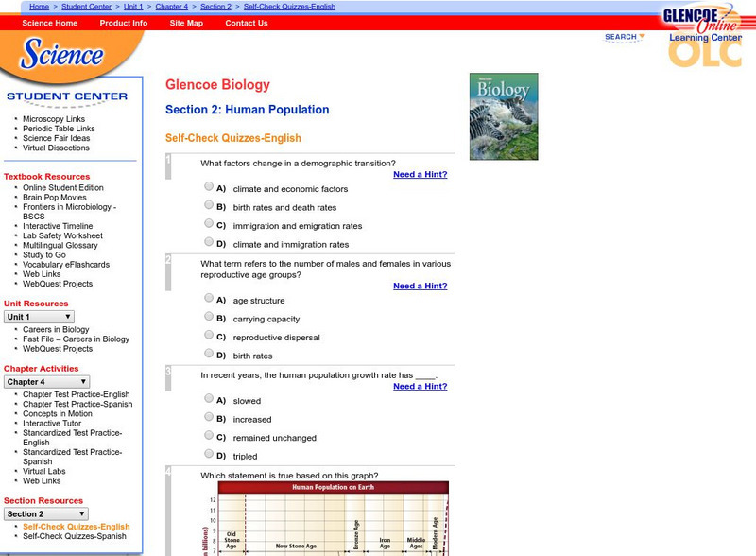
Task: Open the Online Student Edition link
Action: [x=63, y=187]
